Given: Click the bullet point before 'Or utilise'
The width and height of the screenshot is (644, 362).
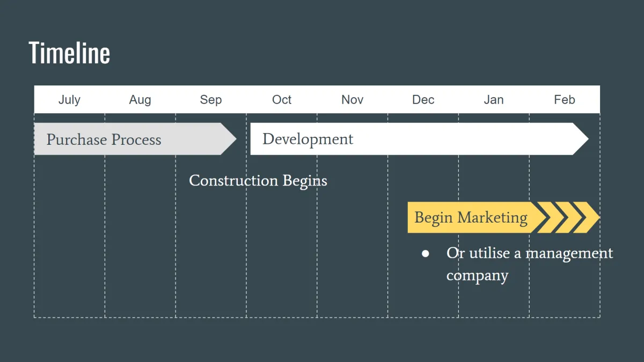Looking at the screenshot, I should 426,253.
